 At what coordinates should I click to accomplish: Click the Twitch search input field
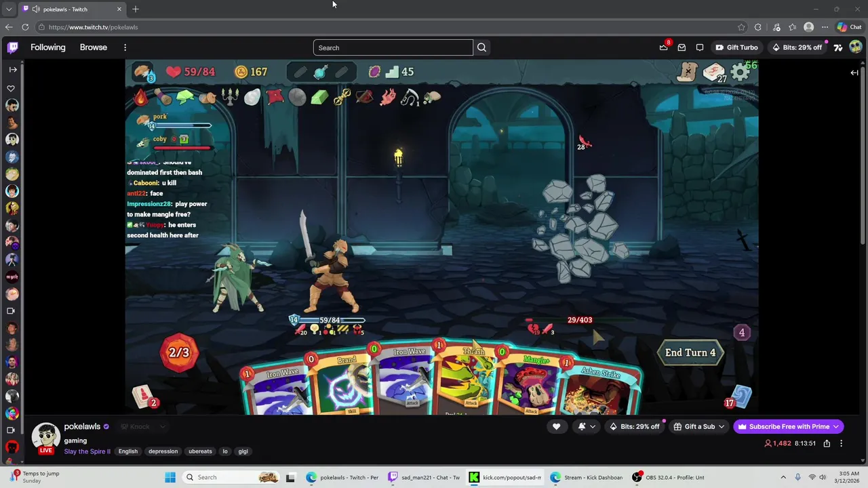[x=393, y=47]
